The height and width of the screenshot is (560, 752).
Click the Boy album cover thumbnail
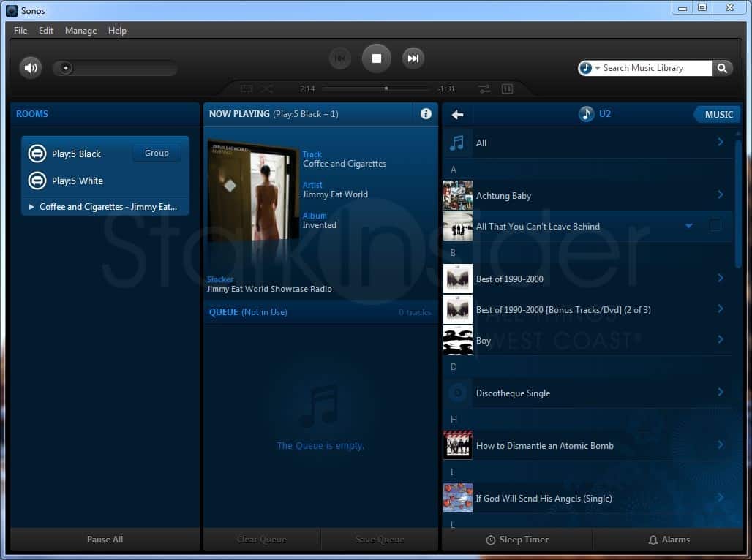[457, 340]
